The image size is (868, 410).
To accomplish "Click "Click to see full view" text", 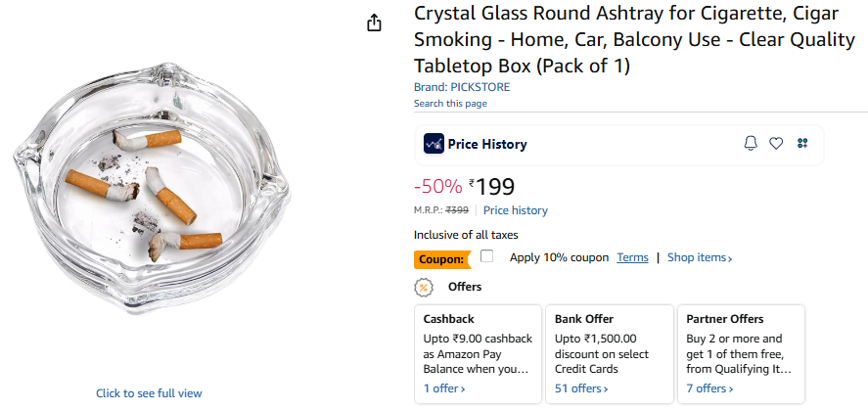I will pos(149,393).
